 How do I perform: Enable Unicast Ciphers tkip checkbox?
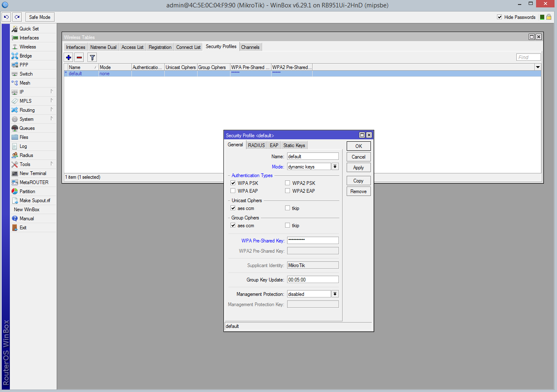pos(288,208)
